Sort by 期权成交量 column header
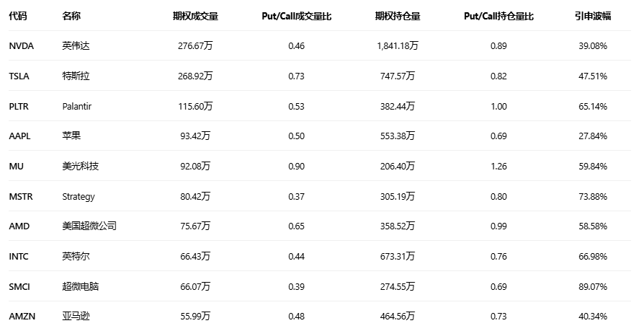Screen dimensions: 644x331 pos(195,16)
